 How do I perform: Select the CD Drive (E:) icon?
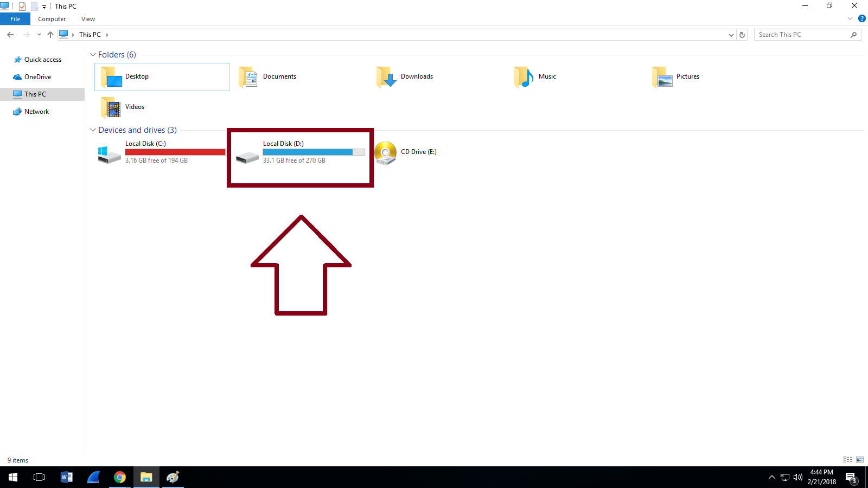tap(386, 153)
